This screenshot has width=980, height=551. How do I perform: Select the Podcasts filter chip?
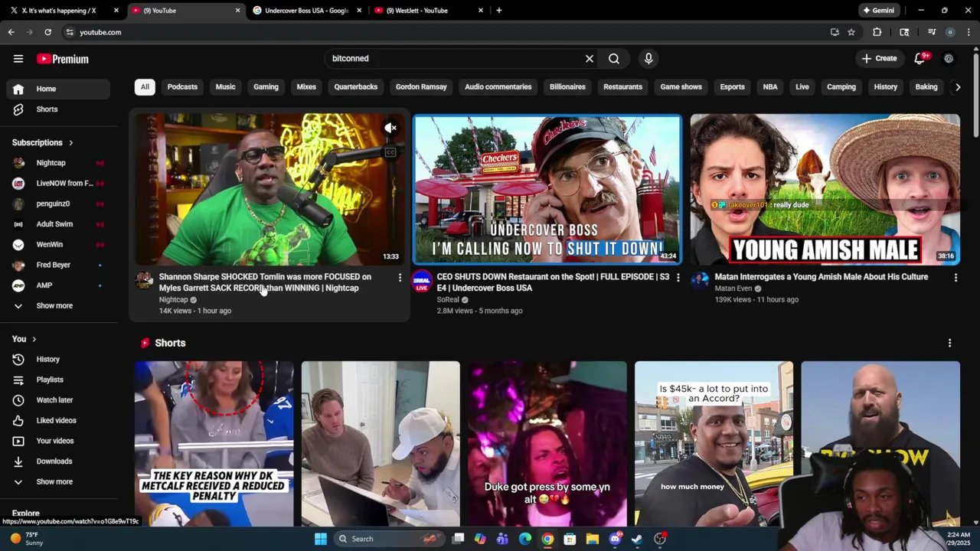(x=182, y=86)
